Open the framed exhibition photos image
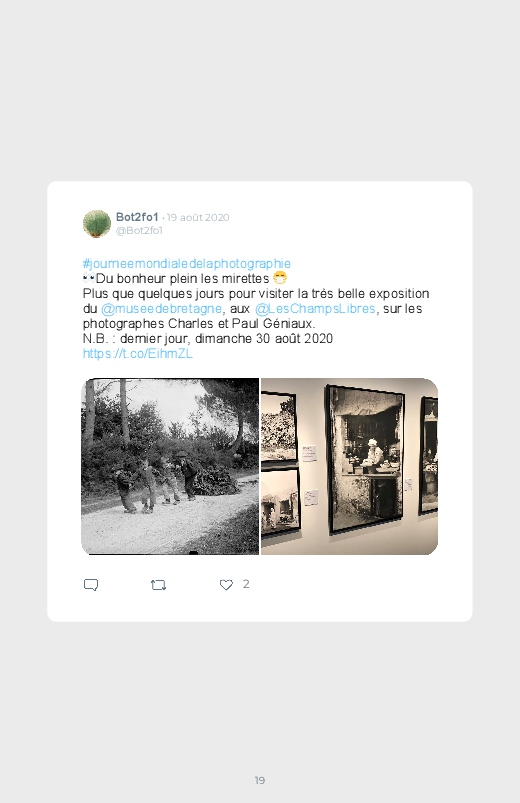The image size is (520, 803). 349,467
